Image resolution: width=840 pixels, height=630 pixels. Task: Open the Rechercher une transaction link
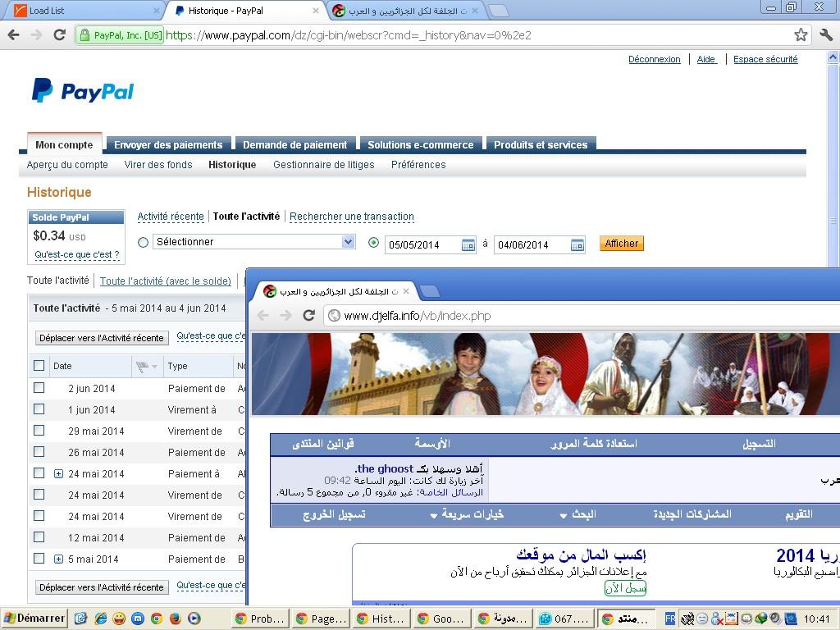click(x=351, y=217)
